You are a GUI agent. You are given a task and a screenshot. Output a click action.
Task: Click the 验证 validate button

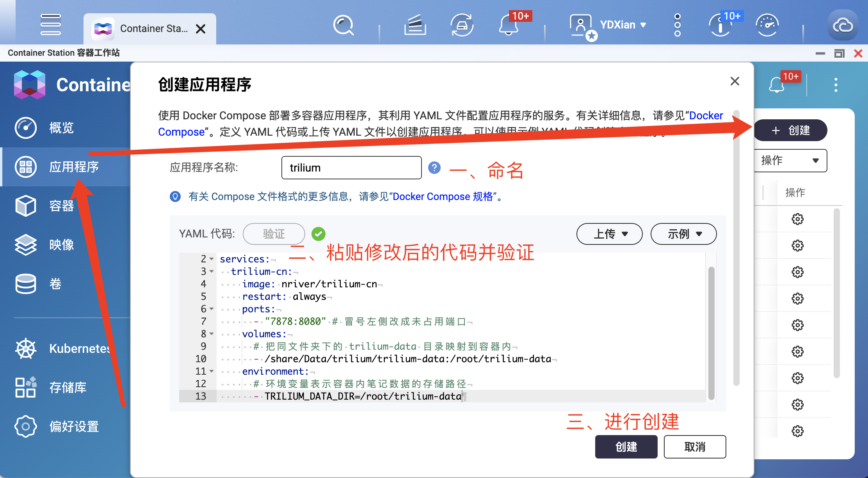coord(274,234)
